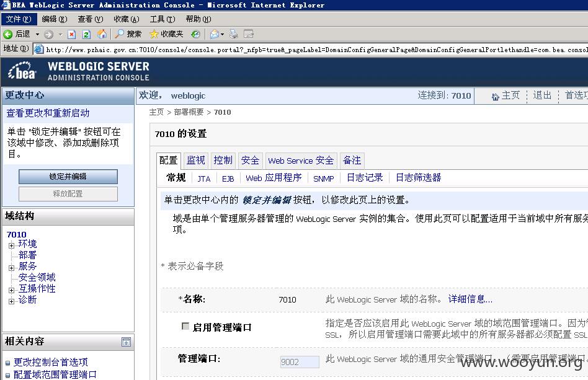Screen dimensions: 588x380
Task: Open 配置域范围管理端口 link
Action: (x=55, y=374)
